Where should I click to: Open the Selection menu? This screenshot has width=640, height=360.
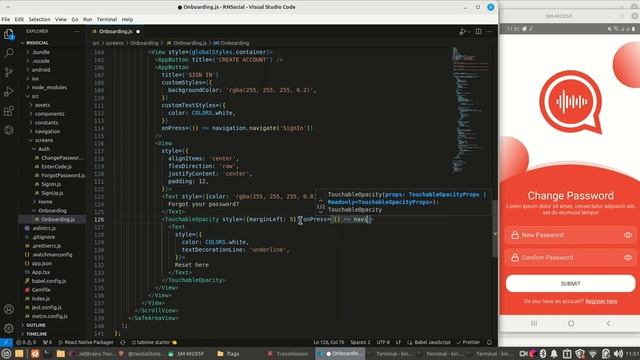39,19
